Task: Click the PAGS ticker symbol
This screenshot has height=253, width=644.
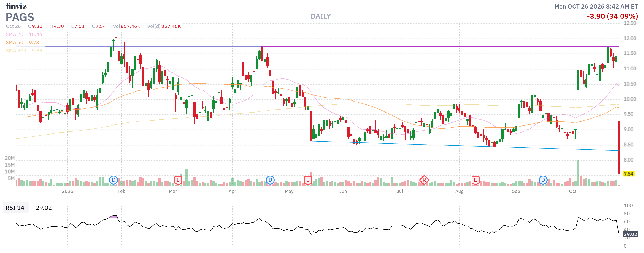Action: click(x=20, y=17)
